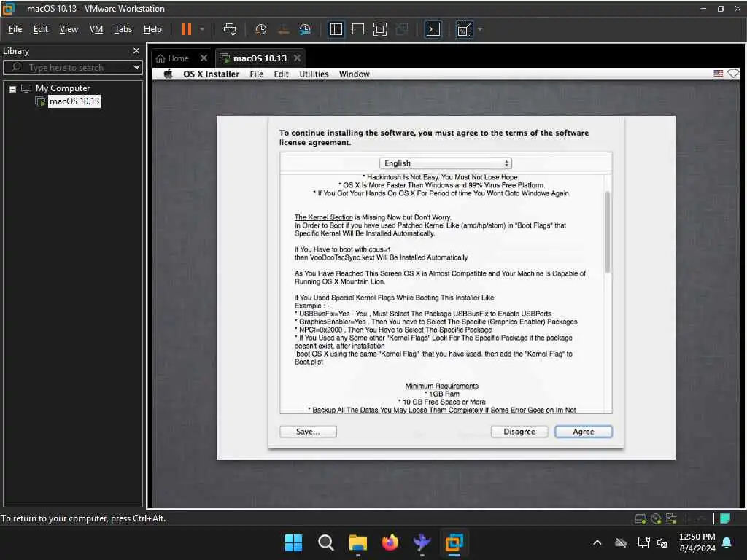Viewport: 747px width, 560px height.
Task: Open VMware Edit menu
Action: coord(41,29)
